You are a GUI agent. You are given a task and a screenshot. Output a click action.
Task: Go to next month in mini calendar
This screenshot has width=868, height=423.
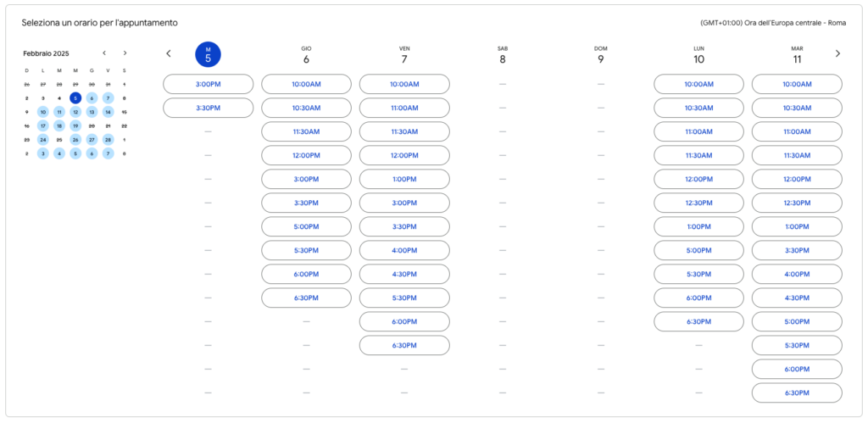click(x=125, y=53)
